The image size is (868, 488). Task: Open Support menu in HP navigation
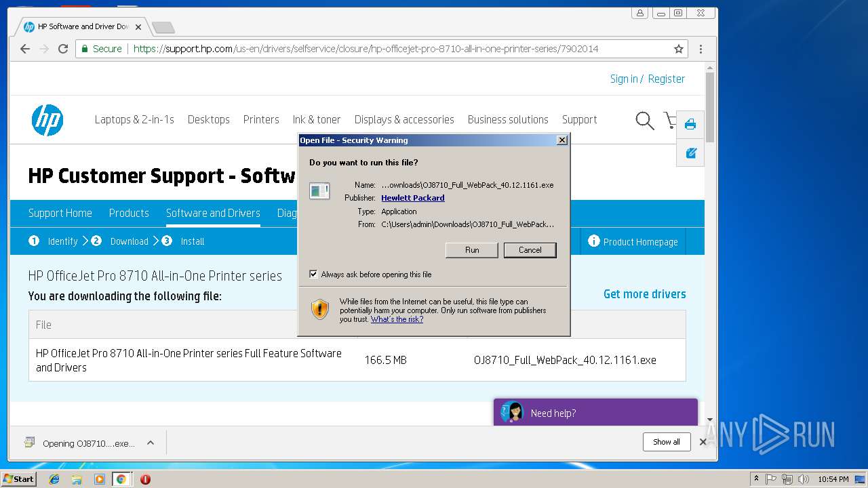point(579,119)
